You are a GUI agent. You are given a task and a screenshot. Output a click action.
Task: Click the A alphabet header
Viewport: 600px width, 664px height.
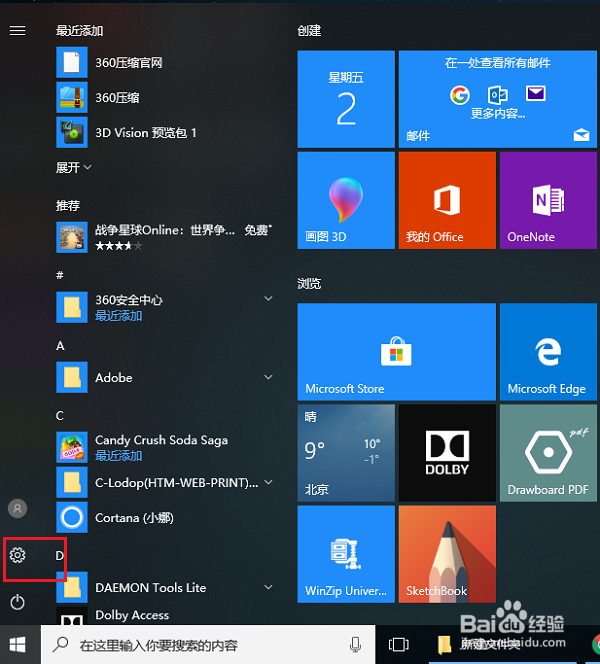[60, 346]
